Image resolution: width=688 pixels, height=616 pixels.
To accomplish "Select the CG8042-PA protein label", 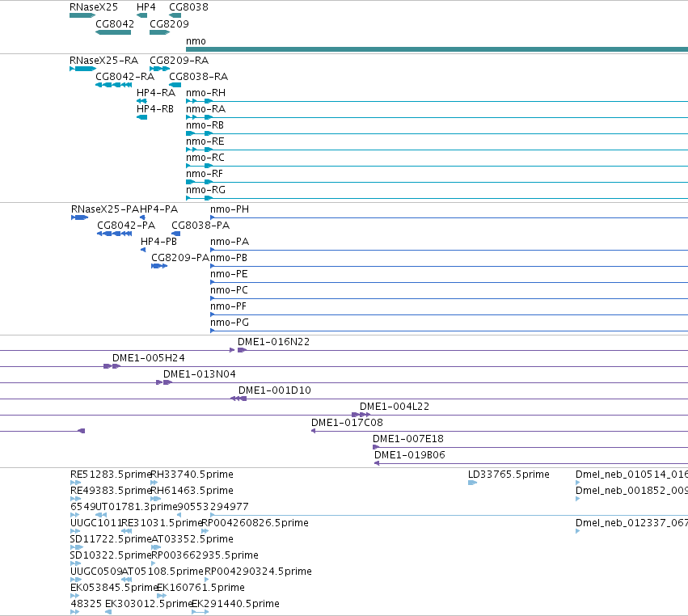I will [x=126, y=226].
